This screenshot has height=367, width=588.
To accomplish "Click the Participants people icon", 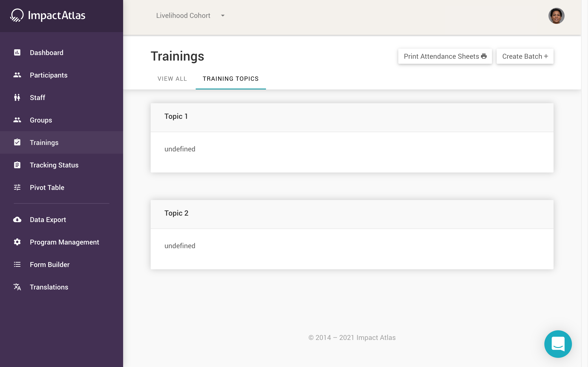I will (17, 75).
